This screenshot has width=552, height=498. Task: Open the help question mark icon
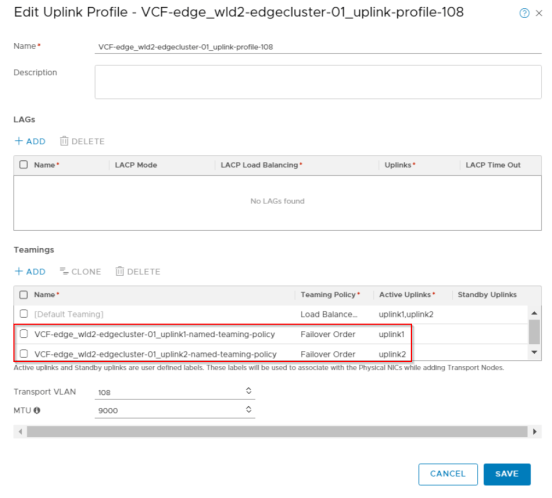[x=524, y=13]
